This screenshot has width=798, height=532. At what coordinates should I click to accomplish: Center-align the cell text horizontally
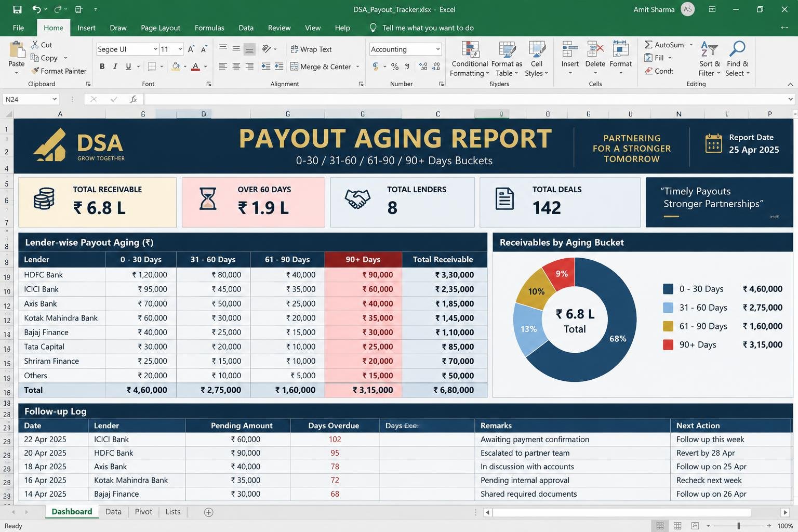[x=236, y=66]
